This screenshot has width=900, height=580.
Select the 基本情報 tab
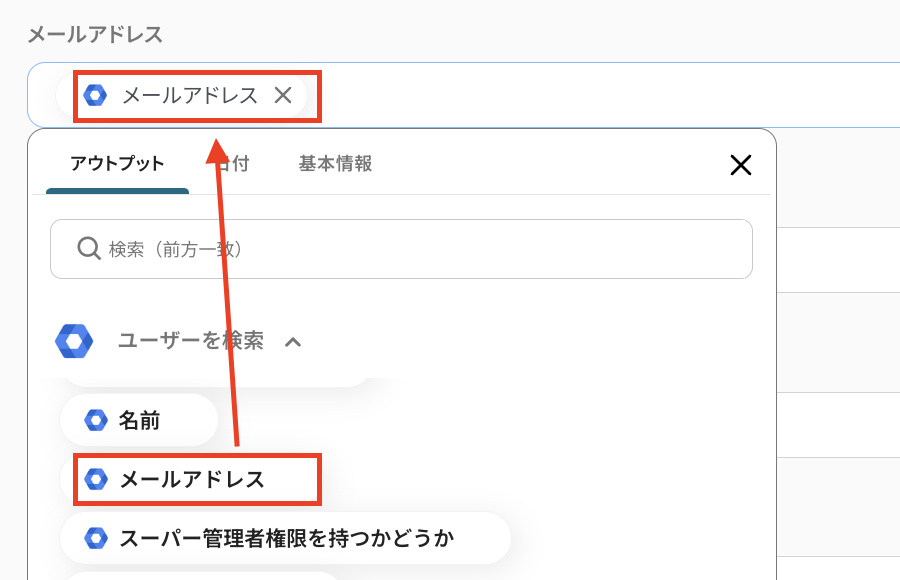(335, 164)
